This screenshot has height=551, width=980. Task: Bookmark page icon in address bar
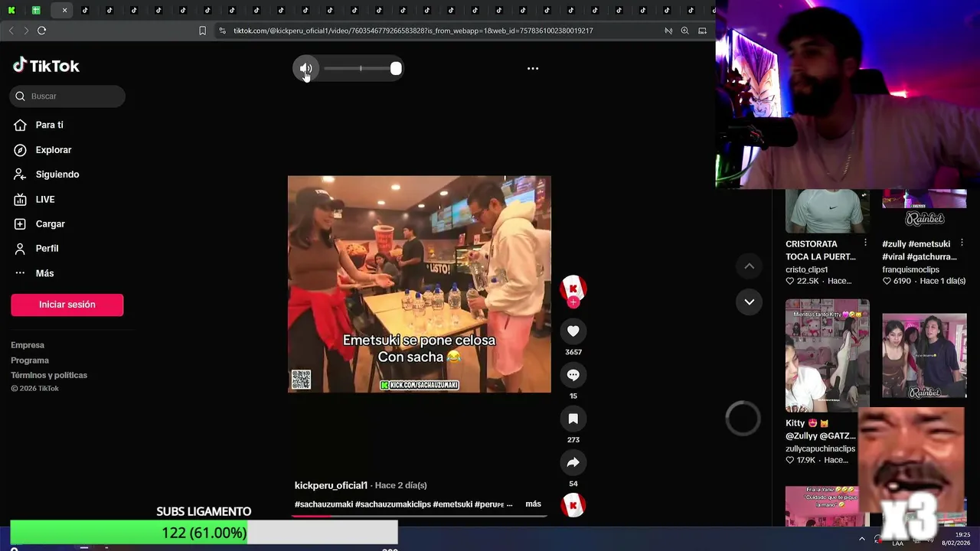202,31
